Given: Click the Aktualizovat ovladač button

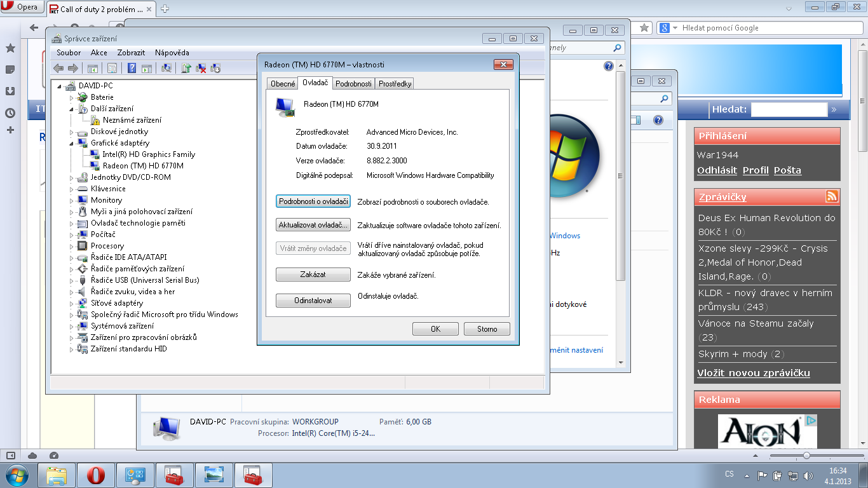Looking at the screenshot, I should (x=313, y=225).
